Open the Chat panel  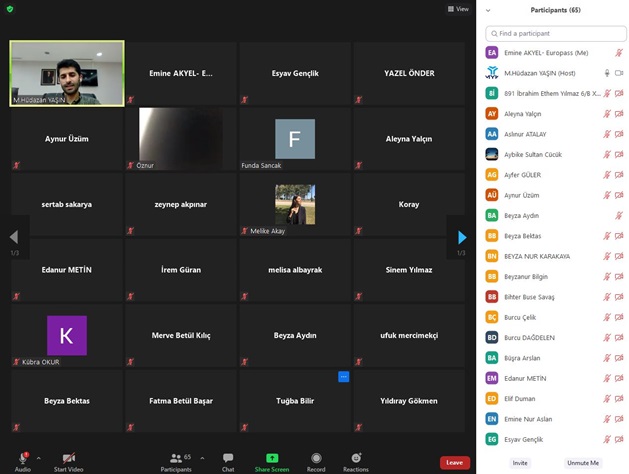click(x=228, y=462)
